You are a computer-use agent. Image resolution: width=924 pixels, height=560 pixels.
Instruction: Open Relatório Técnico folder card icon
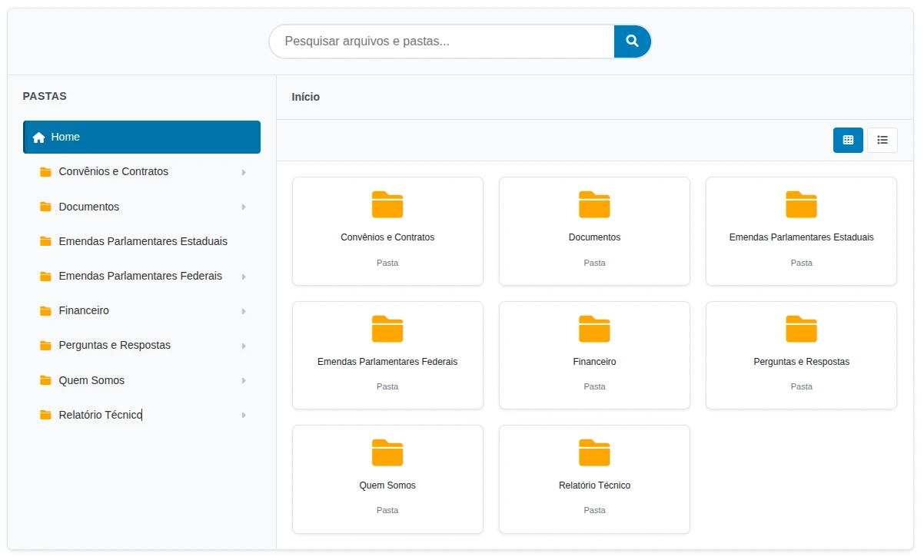[x=593, y=452]
